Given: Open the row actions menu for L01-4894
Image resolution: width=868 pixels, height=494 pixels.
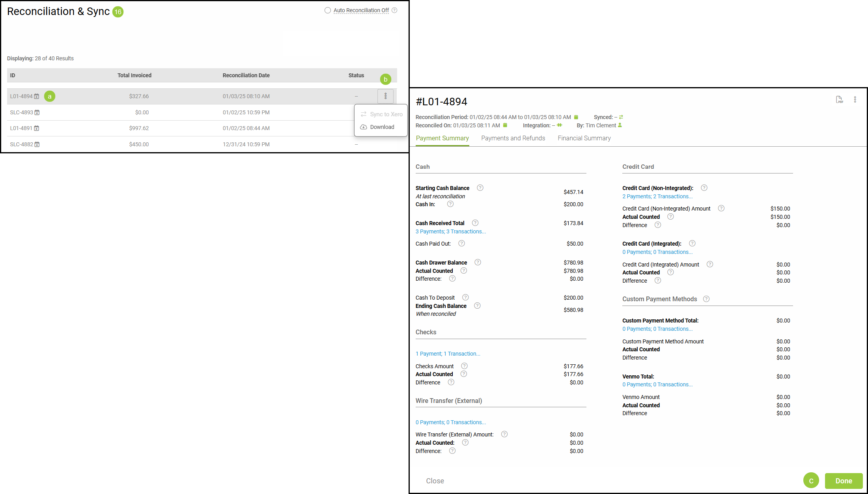Looking at the screenshot, I should pyautogui.click(x=385, y=96).
